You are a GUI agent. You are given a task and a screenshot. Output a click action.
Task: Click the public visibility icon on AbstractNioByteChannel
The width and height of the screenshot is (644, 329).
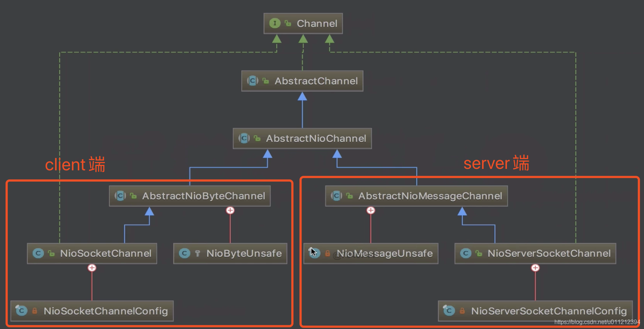pyautogui.click(x=133, y=196)
